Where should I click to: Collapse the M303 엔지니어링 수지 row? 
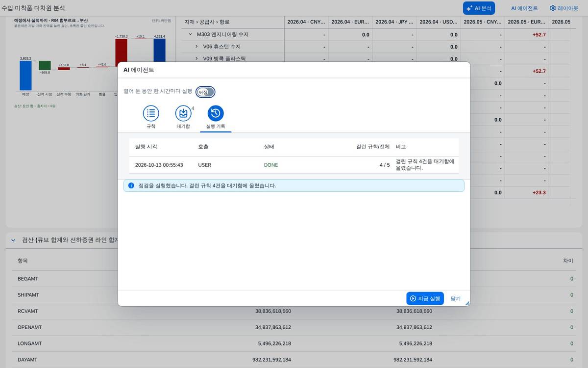pos(190,35)
